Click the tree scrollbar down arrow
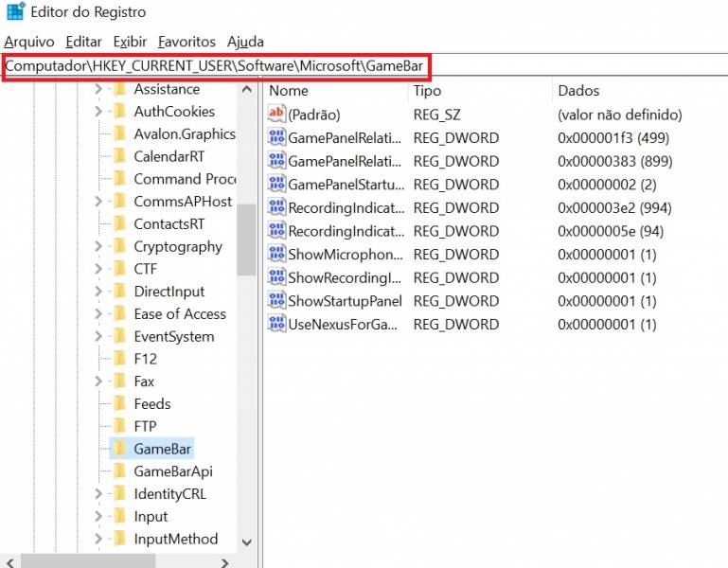Viewport: 728px width, 568px height. coord(246,542)
